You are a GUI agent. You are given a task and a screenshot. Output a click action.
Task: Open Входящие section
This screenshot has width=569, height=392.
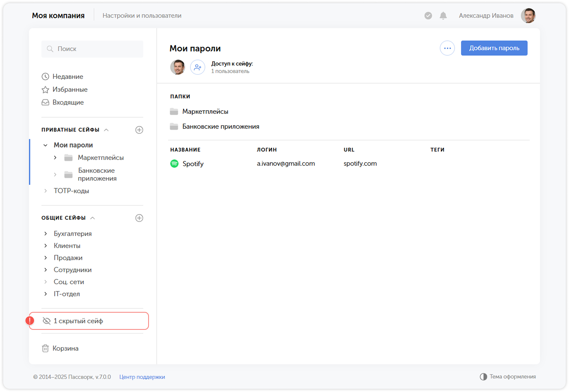tap(68, 102)
